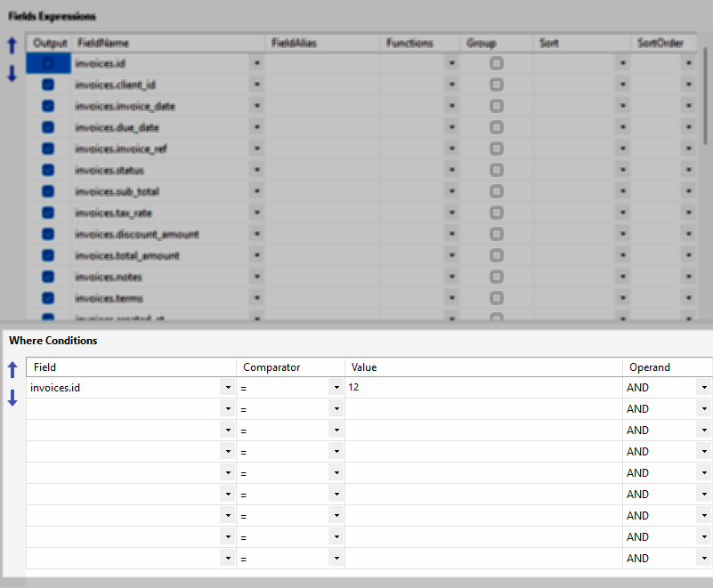
Task: Open FieldName dropdown for invoices.status
Action: 257,170
